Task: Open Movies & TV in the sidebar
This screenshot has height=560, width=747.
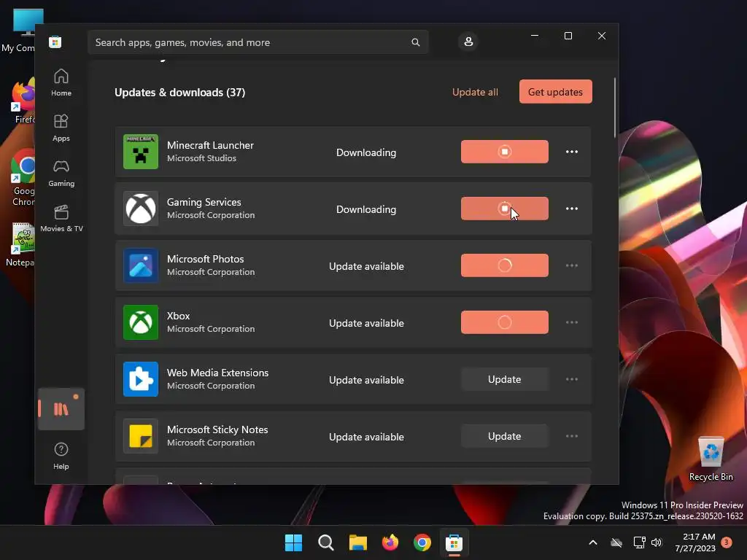Action: pos(61,219)
